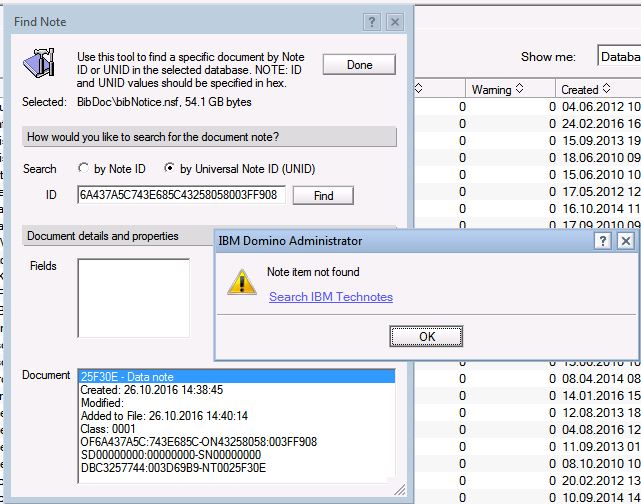Click the Find Note dialog resize grip
Screen dimensions: 641x504
tap(401, 490)
